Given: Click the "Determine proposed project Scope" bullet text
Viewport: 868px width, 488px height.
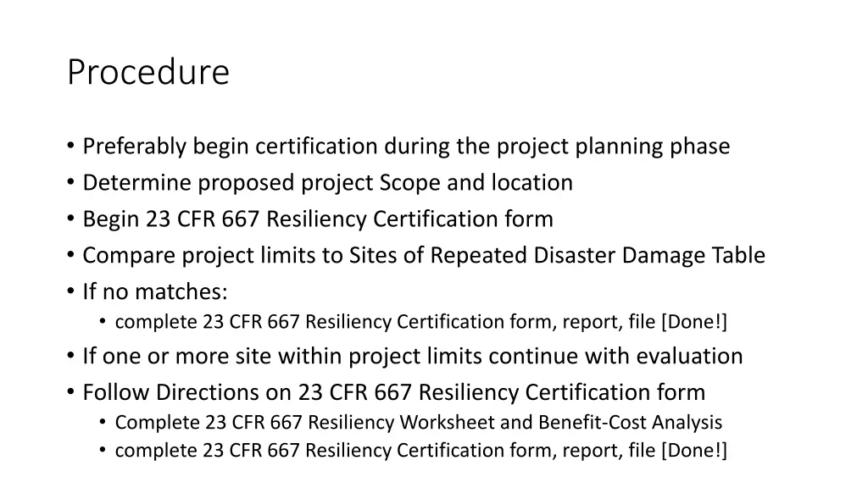Looking at the screenshot, I should click(x=328, y=183).
